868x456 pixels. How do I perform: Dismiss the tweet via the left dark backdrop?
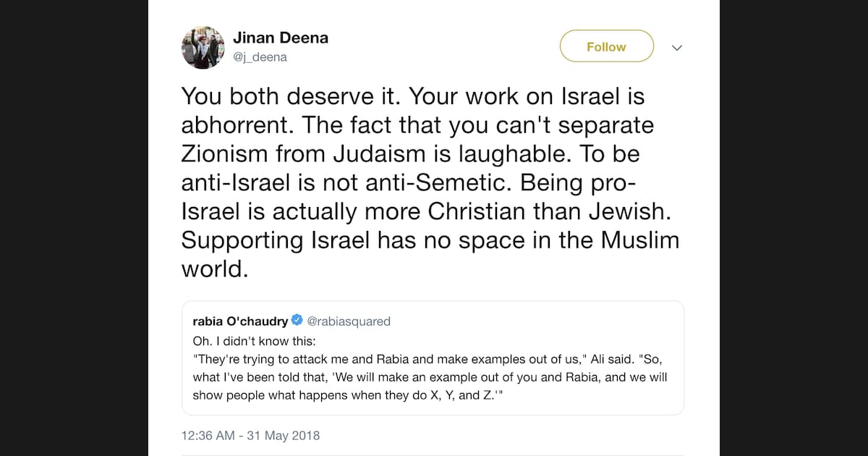[x=72, y=228]
